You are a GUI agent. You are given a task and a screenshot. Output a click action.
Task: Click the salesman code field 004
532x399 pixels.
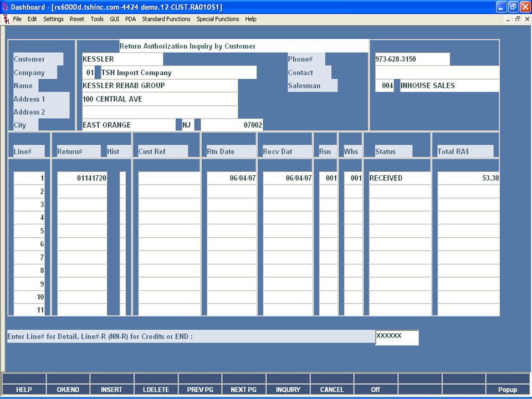pyautogui.click(x=385, y=85)
